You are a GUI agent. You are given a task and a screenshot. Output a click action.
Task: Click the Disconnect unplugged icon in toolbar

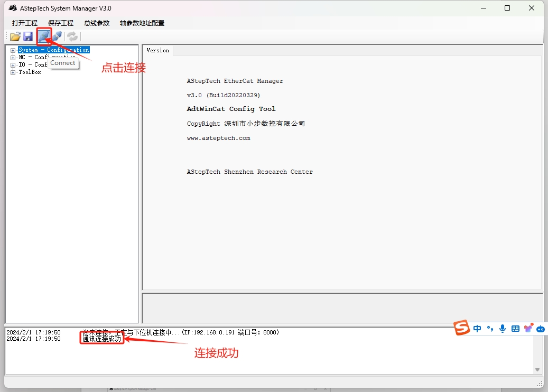(57, 36)
